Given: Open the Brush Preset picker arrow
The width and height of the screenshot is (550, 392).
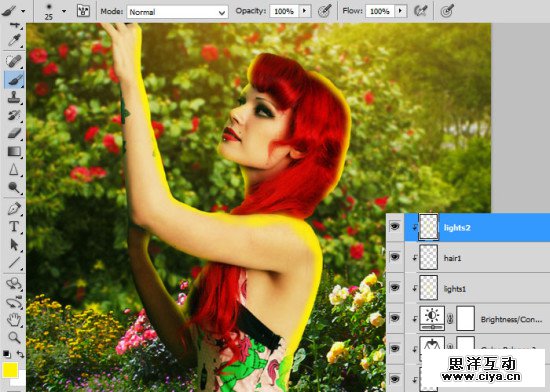Looking at the screenshot, I should (x=64, y=11).
